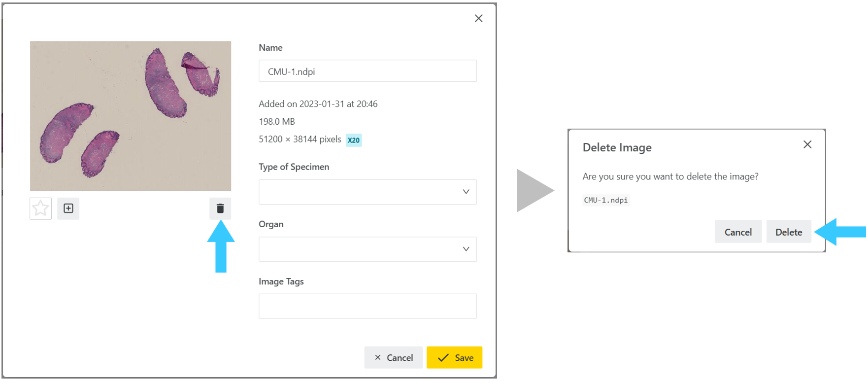Open the Type of Specimen dropdown

point(367,192)
